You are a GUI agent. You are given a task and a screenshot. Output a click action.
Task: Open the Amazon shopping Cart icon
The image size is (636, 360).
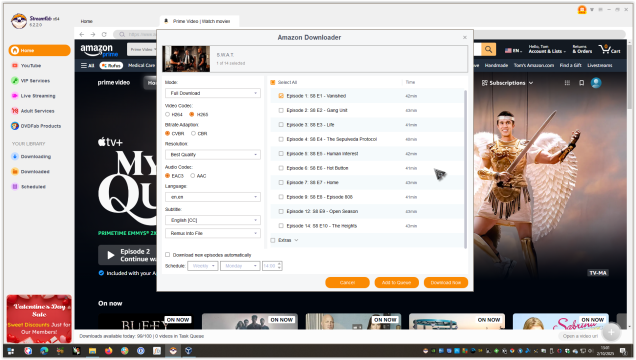point(609,49)
